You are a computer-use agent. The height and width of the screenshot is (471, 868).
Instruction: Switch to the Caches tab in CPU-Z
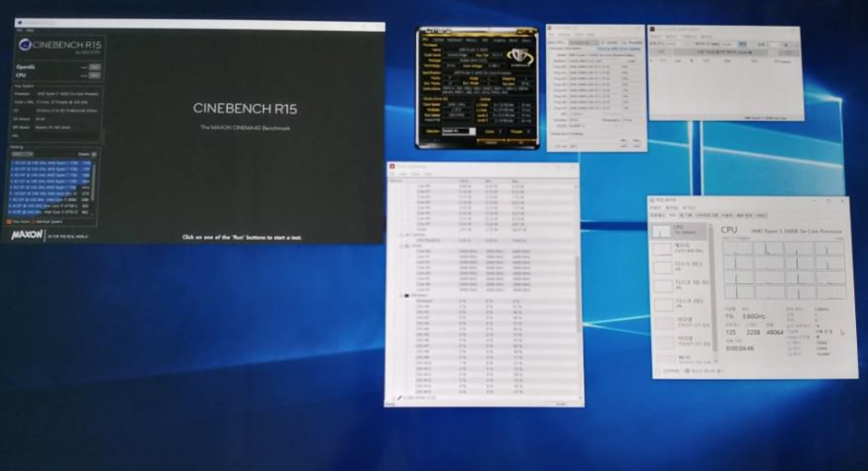(x=438, y=40)
